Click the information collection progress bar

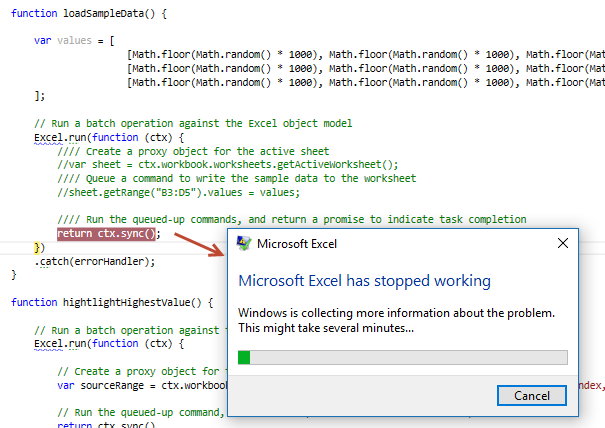click(x=403, y=357)
